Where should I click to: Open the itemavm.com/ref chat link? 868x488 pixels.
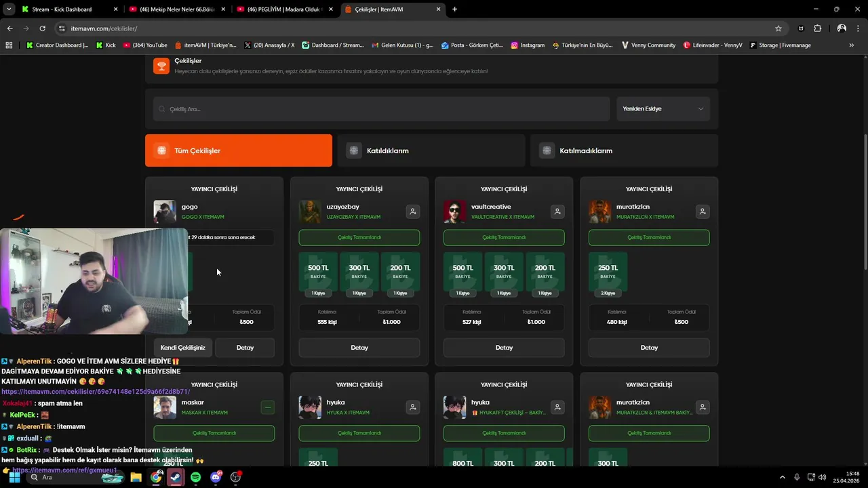click(x=64, y=470)
